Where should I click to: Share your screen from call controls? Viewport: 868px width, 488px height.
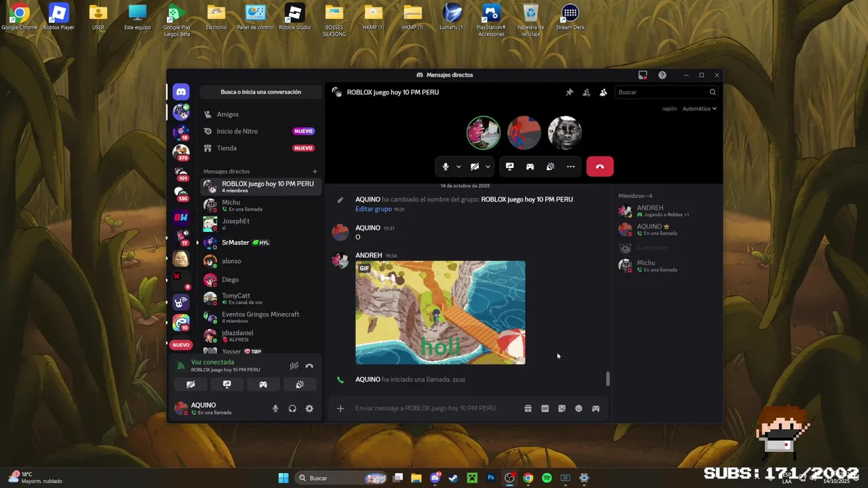pos(510,167)
